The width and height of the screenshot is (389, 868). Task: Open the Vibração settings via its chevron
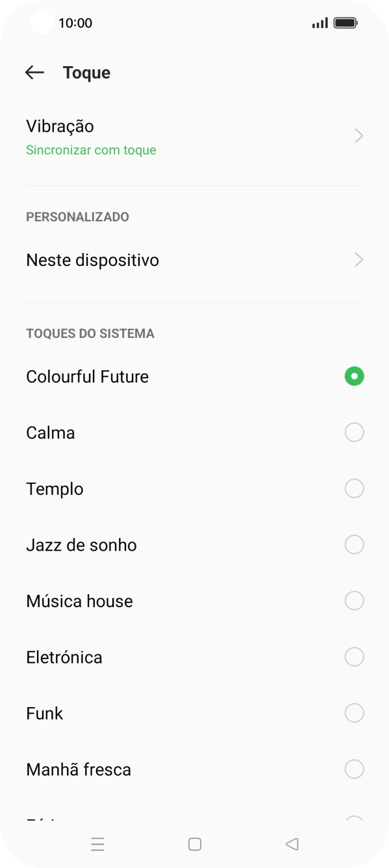click(x=358, y=136)
